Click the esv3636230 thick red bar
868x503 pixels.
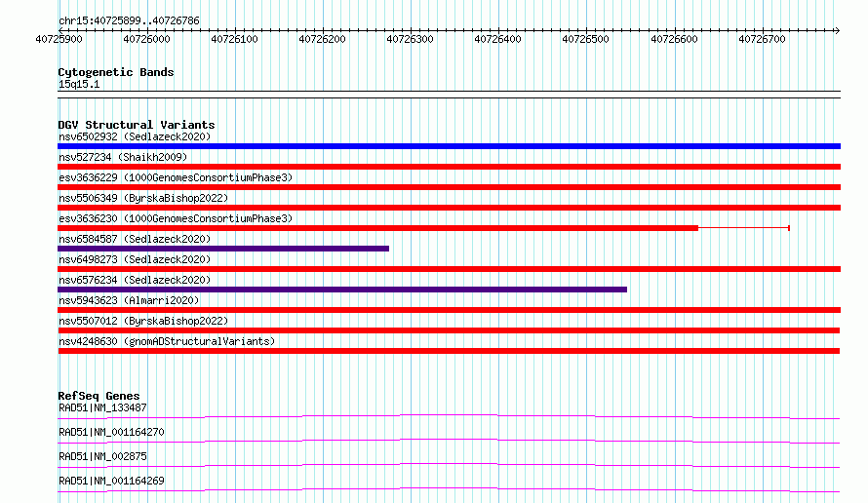point(377,228)
